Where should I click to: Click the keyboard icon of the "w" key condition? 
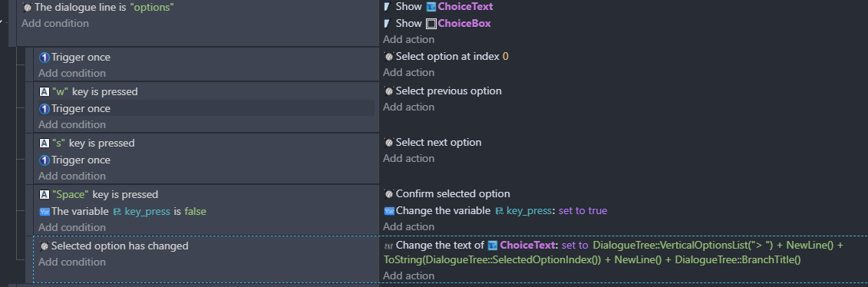tap(45, 92)
